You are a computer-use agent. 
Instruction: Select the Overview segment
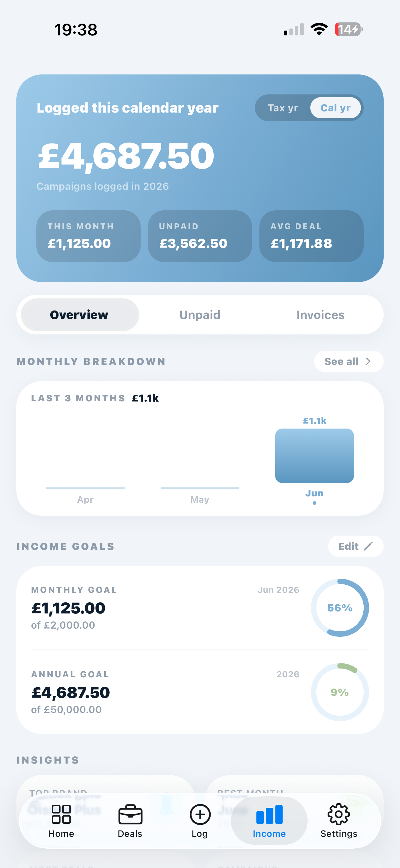80,315
